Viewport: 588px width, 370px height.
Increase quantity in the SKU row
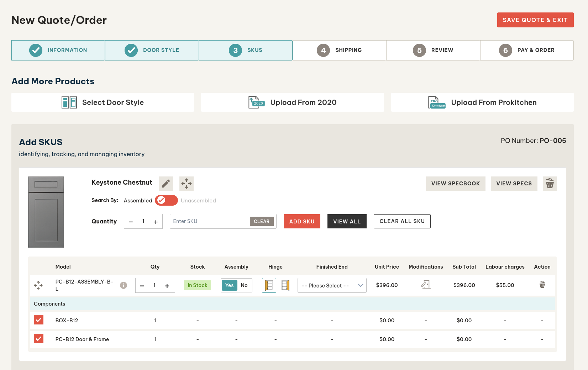coord(167,286)
